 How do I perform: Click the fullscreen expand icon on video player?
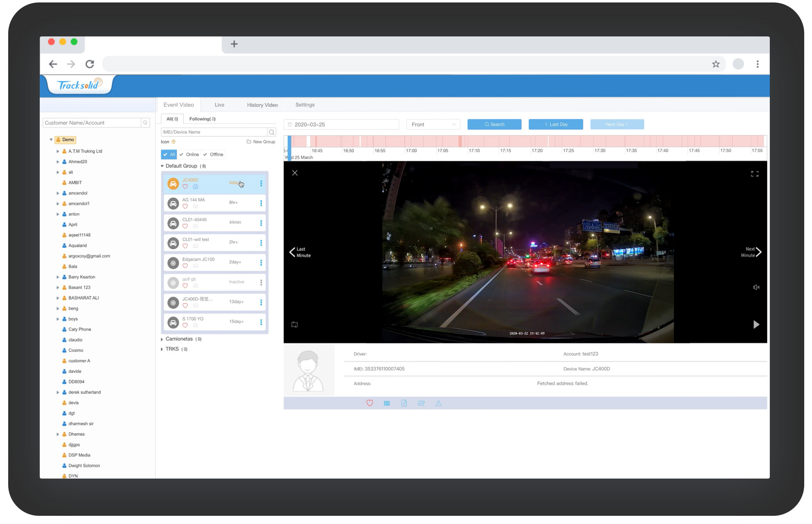point(755,174)
